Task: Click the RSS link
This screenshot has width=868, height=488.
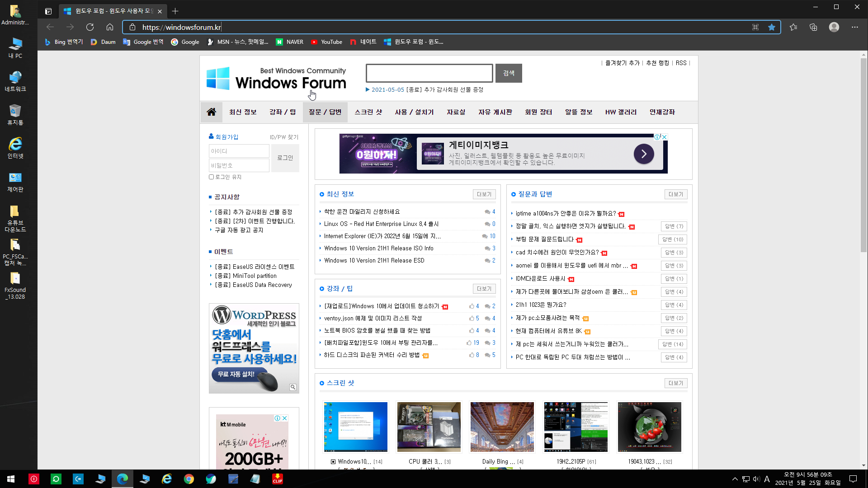Action: pos(681,63)
